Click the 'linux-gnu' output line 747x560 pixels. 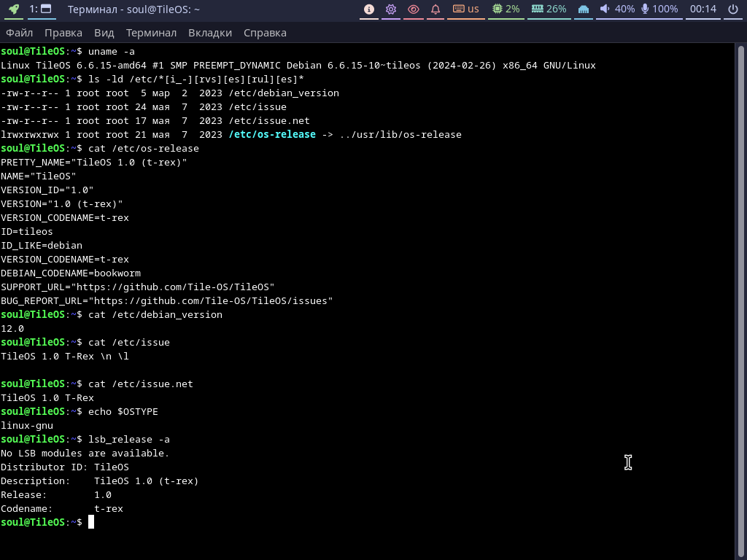point(27,425)
